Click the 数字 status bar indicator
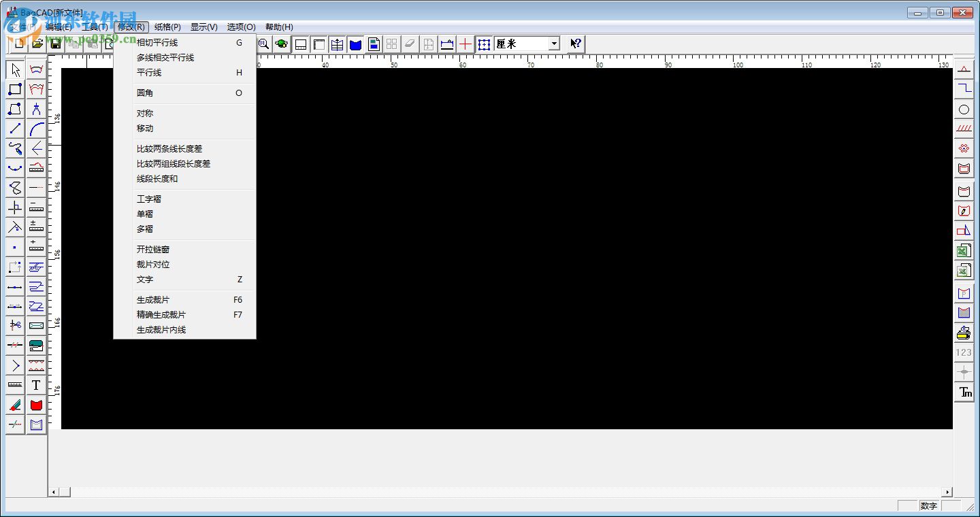 [928, 505]
